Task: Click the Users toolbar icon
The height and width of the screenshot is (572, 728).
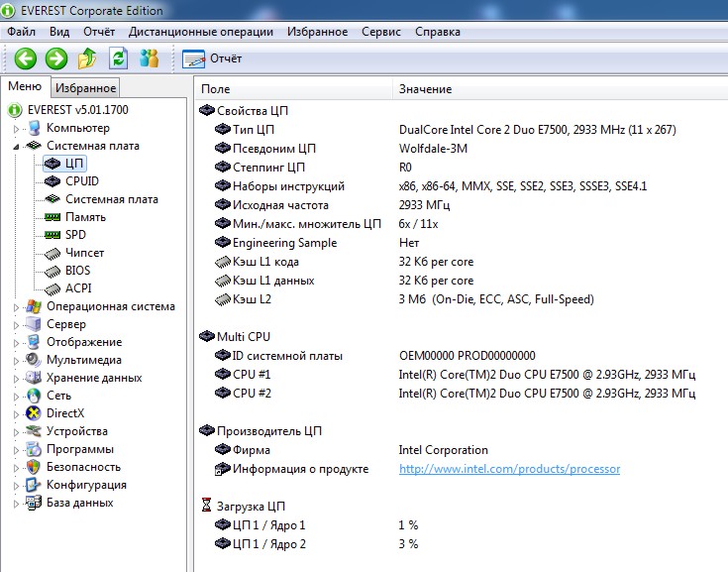Action: coord(150,58)
